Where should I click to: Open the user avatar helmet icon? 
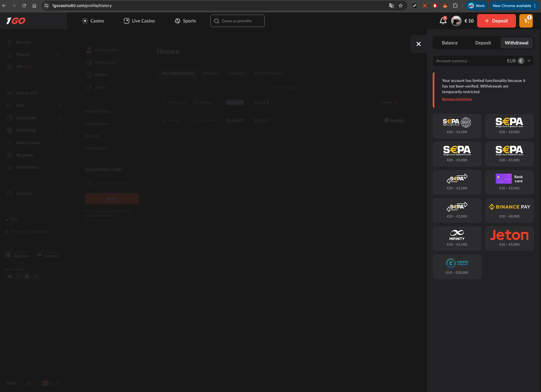456,21
